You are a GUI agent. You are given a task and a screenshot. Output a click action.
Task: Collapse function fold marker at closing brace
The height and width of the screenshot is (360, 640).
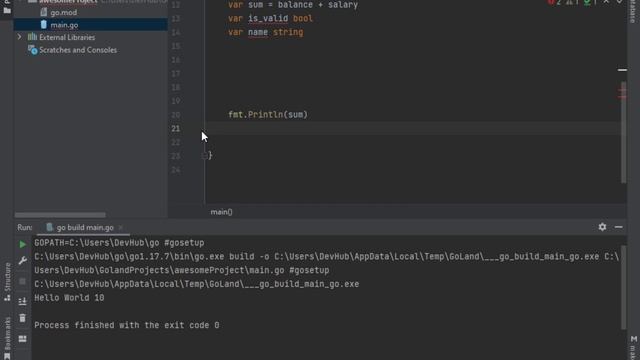tap(204, 156)
